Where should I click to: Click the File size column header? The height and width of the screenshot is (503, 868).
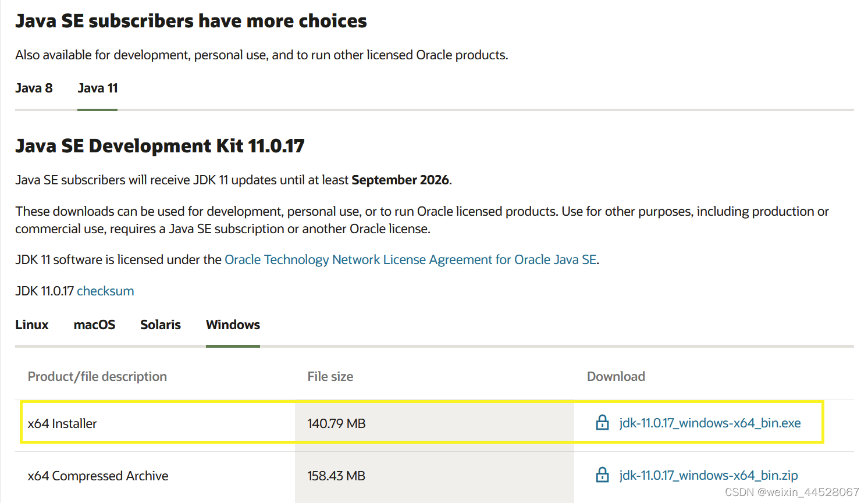point(330,377)
